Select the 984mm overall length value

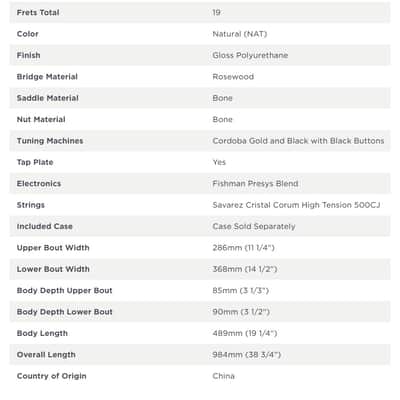(247, 354)
